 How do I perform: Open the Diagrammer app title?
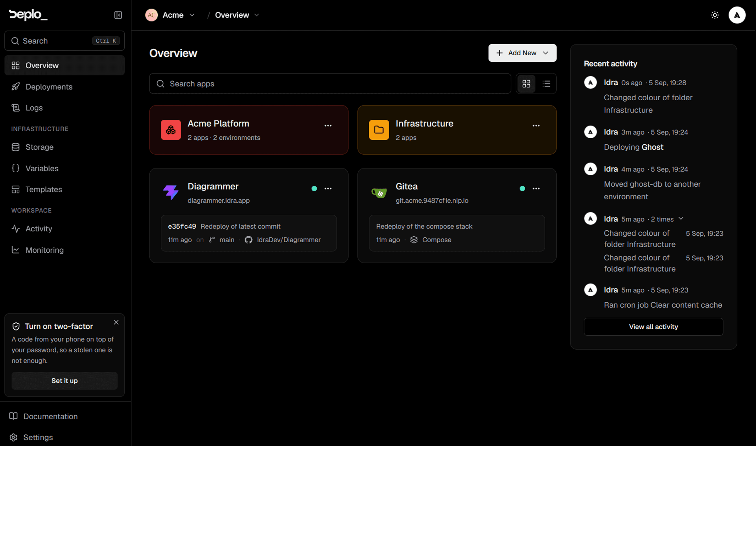tap(213, 187)
